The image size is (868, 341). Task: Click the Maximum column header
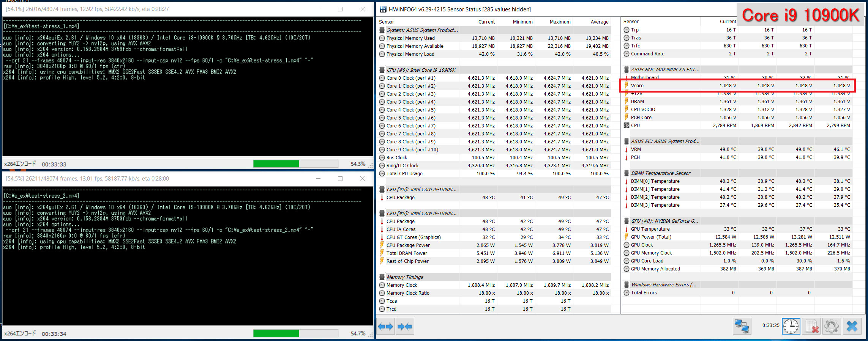click(560, 22)
